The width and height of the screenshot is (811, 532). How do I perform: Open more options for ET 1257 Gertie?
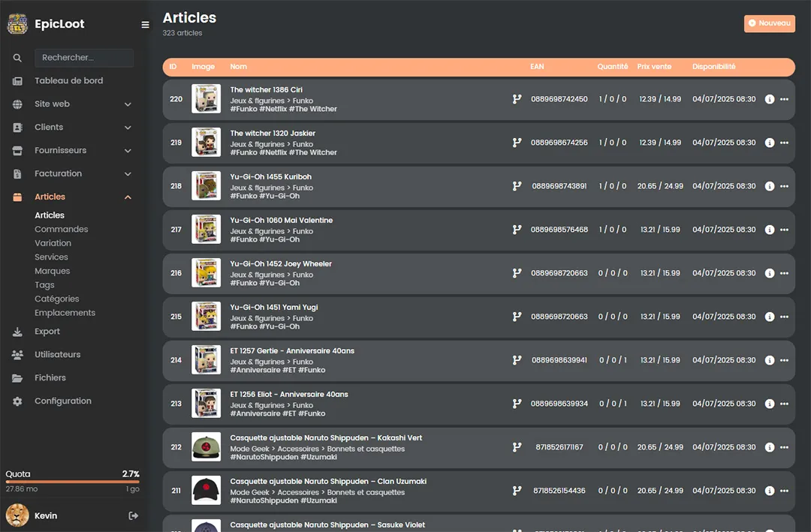coord(784,360)
